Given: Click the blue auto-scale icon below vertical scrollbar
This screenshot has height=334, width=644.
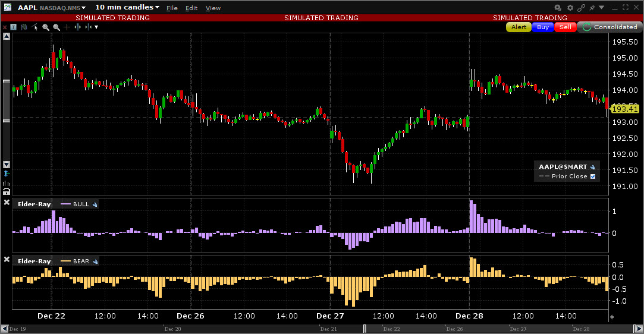Looking at the screenshot, I should [x=7, y=174].
